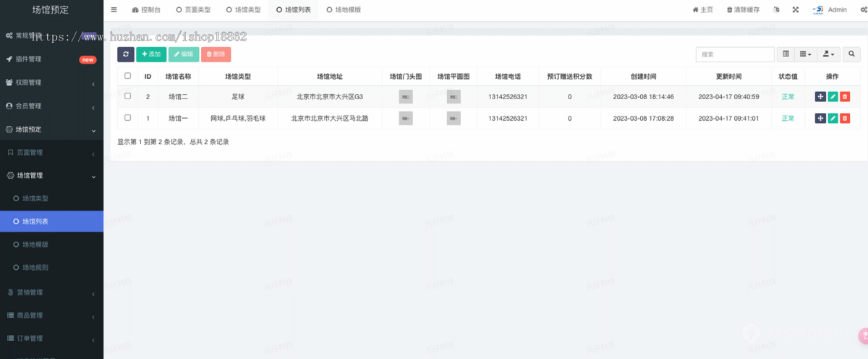This screenshot has width=868, height=359.
Task: Sort by the ID column header
Action: pos(148,76)
